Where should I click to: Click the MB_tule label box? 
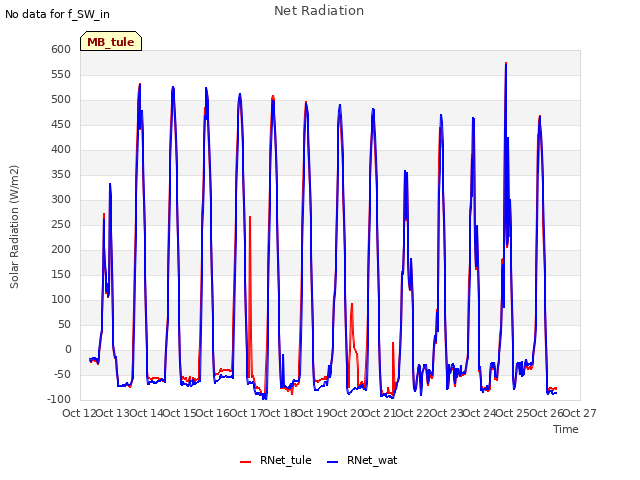[x=111, y=41]
